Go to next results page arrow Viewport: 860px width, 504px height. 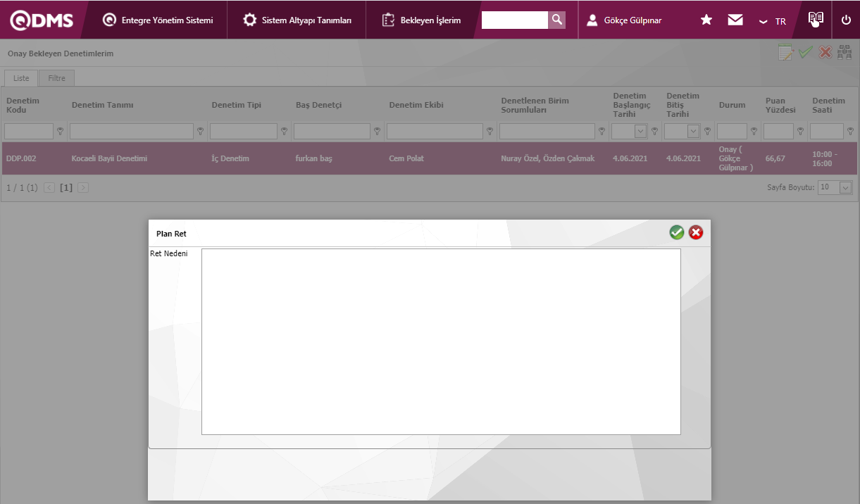[83, 188]
